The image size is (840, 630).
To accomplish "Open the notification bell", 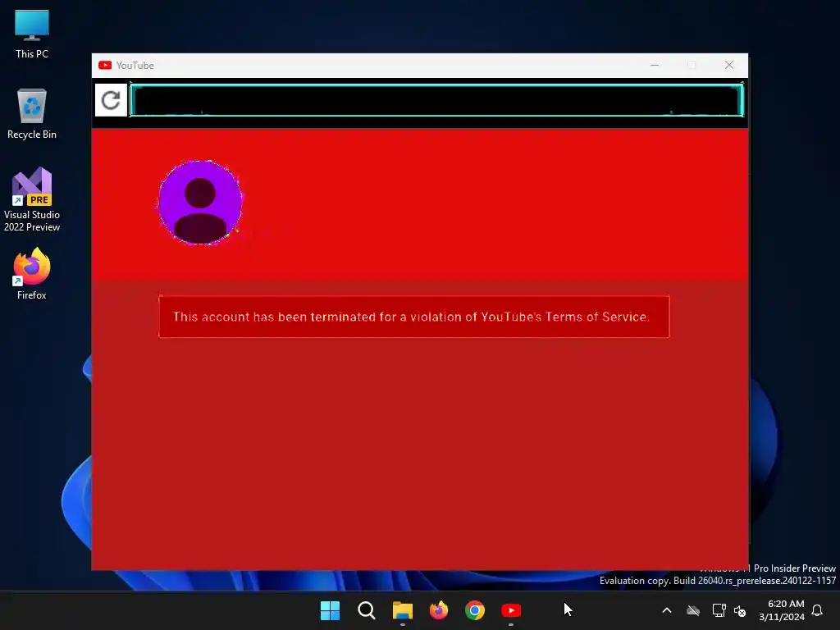I will 818,610.
